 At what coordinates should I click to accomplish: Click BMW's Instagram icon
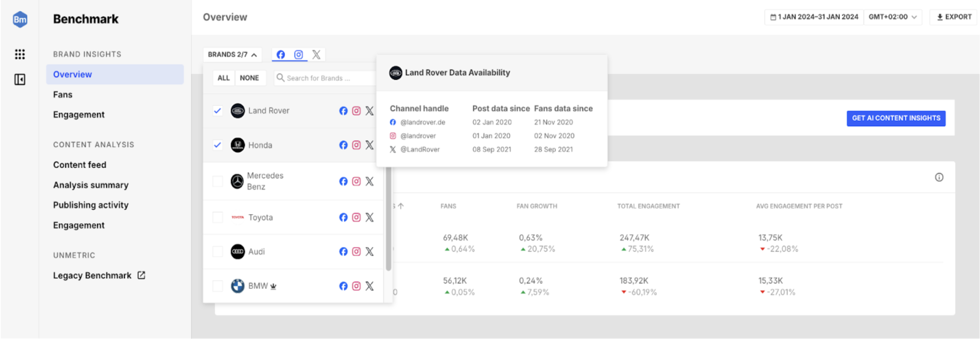356,286
